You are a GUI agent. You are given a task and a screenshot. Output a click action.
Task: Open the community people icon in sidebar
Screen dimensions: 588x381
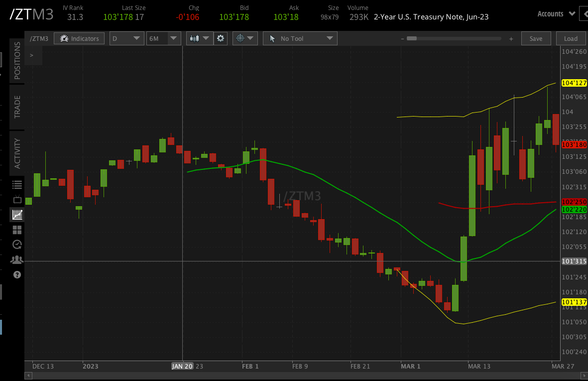tap(17, 259)
